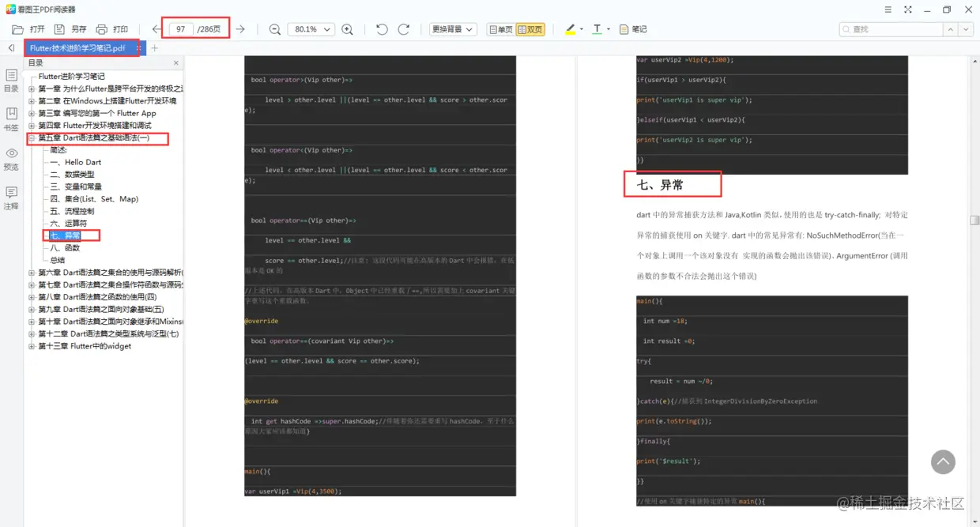Open the 更换背景 background dropdown
Viewport: 980px width, 527px height.
(453, 29)
